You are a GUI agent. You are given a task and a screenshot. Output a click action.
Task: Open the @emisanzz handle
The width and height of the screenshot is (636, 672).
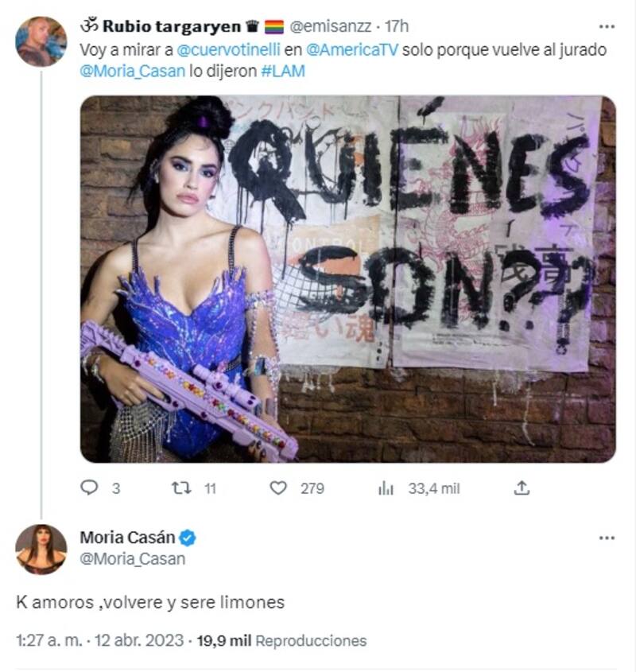tap(331, 26)
